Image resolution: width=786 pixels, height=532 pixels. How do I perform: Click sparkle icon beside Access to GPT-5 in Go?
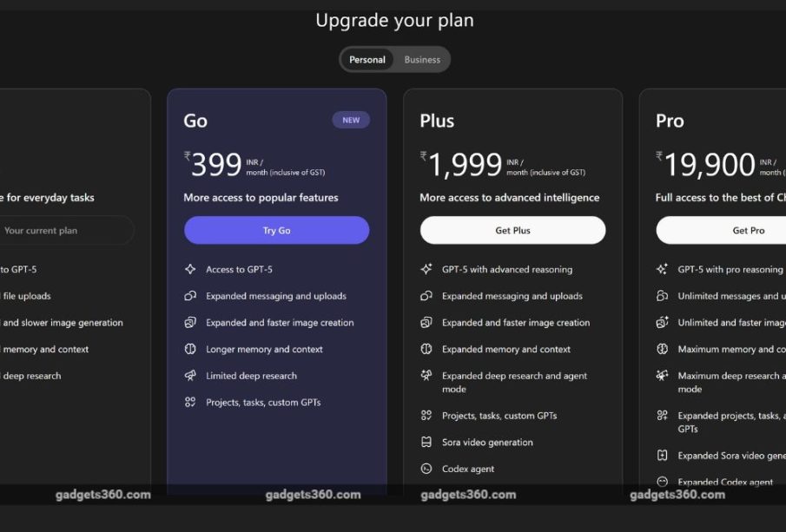[x=190, y=269]
